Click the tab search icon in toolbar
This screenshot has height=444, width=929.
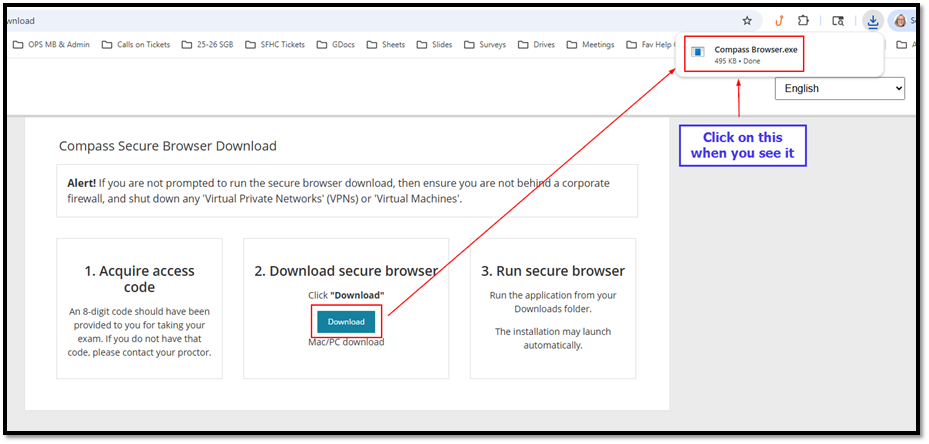pos(838,21)
